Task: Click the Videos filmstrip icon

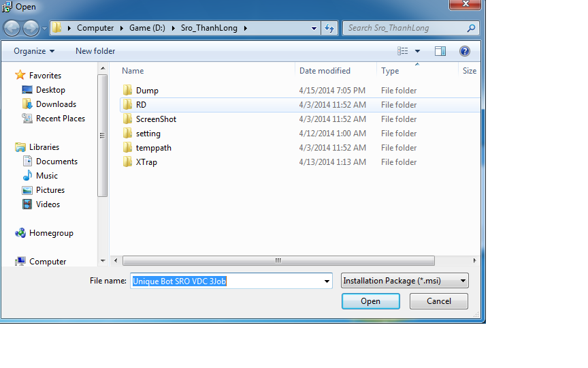Action: click(x=27, y=204)
